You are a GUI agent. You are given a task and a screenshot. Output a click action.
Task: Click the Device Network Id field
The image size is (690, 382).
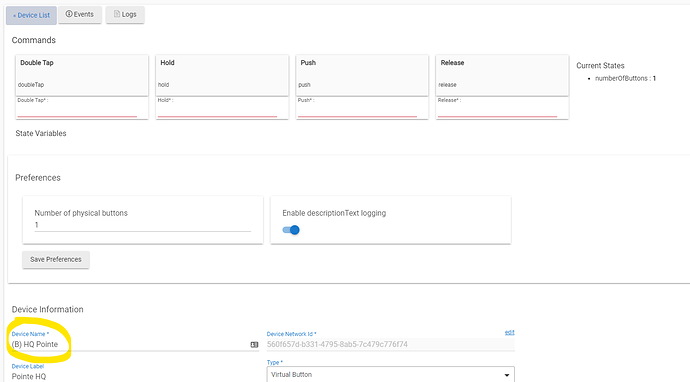point(390,344)
